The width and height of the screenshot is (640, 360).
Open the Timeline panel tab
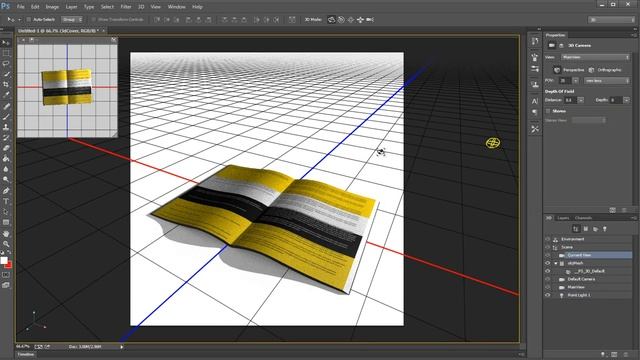coord(26,355)
